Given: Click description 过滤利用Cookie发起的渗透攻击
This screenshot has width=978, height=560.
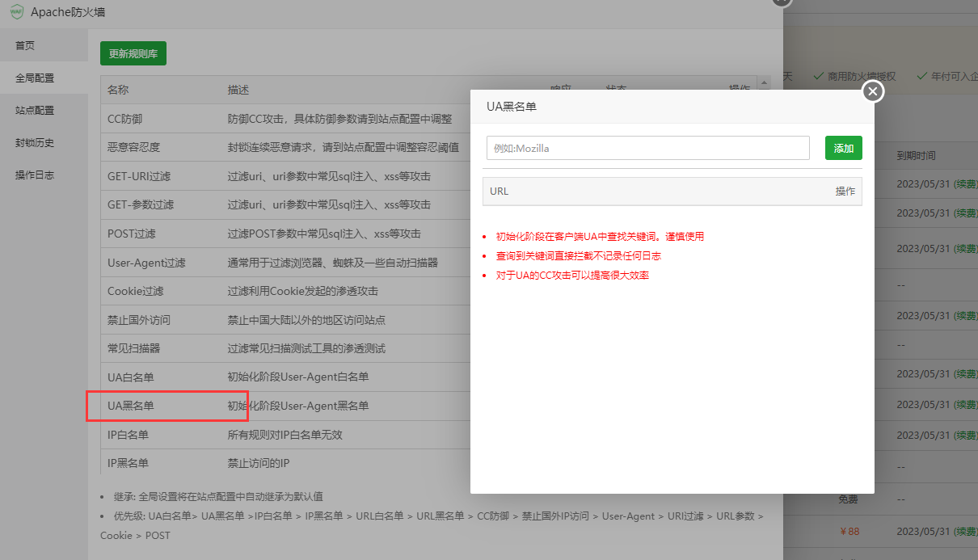Looking at the screenshot, I should pyautogui.click(x=303, y=291).
